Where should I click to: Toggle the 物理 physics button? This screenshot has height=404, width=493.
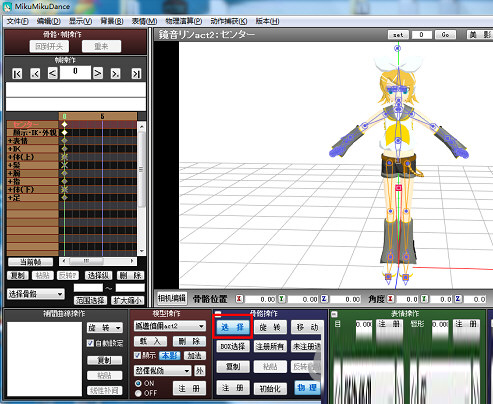click(307, 388)
